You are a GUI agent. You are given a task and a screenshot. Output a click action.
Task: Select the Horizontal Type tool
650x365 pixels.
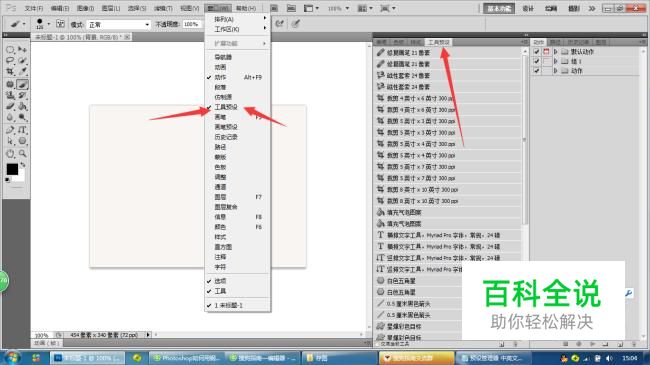point(22,130)
